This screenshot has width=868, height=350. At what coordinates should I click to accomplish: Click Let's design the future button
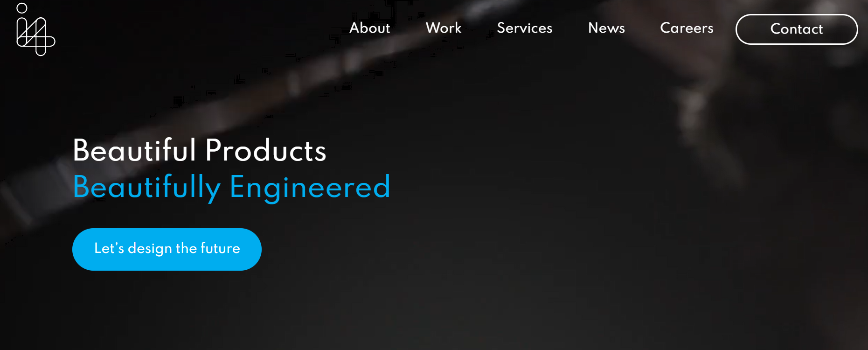(x=167, y=249)
